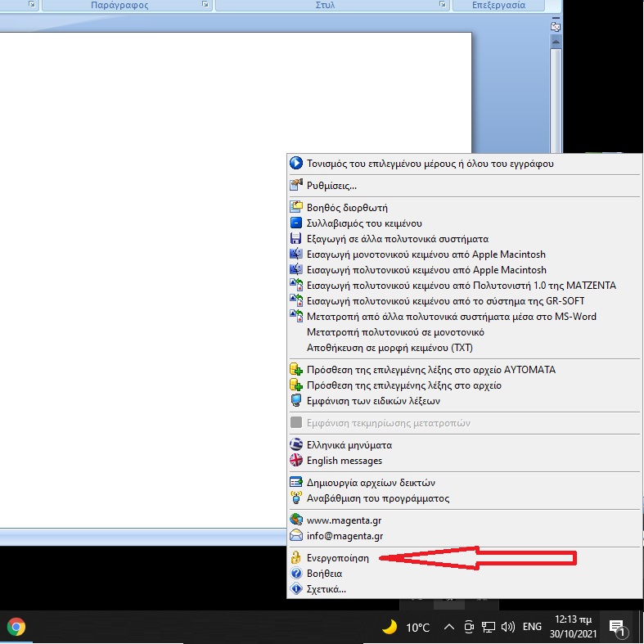Select Συλλαβισμός του κειμένου
The width and height of the screenshot is (644, 644).
364,223
